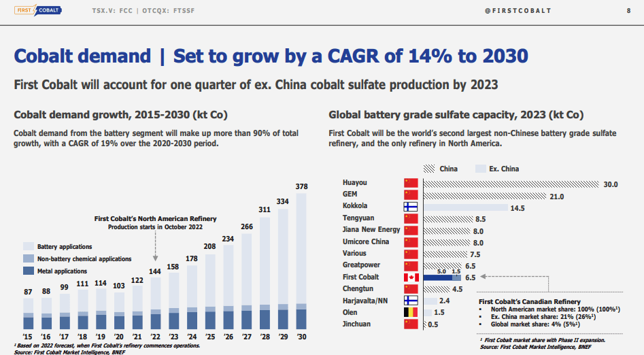Viewport: 644px width, 355px height.
Task: Click the Huayou company label
Action: coord(355,183)
